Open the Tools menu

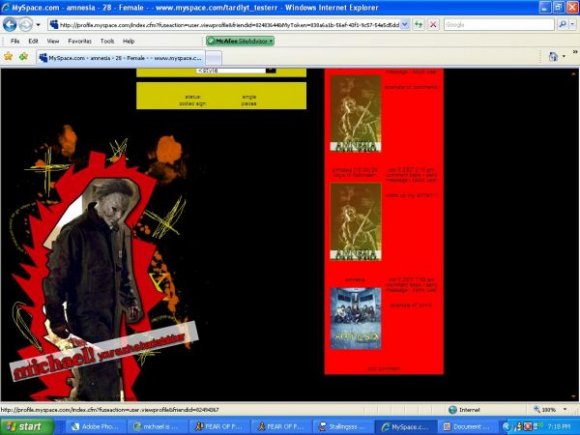pyautogui.click(x=107, y=41)
